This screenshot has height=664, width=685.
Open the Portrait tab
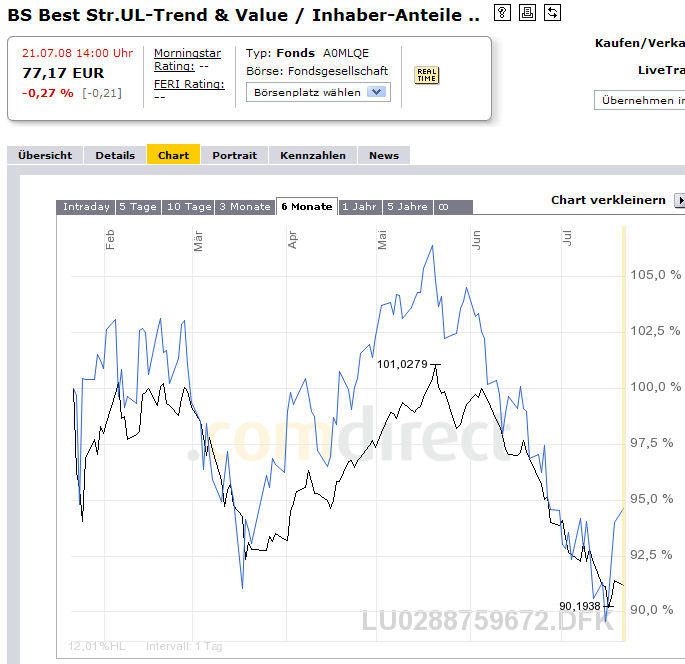coord(235,156)
